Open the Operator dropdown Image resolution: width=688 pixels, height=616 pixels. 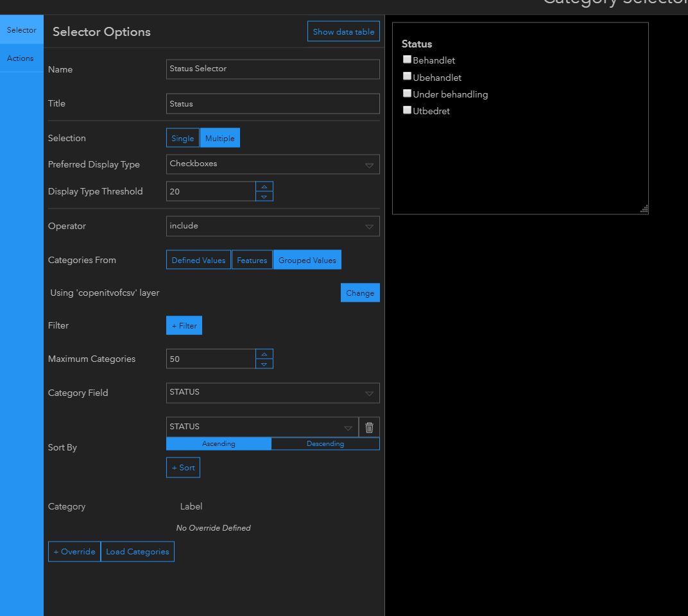(x=370, y=226)
